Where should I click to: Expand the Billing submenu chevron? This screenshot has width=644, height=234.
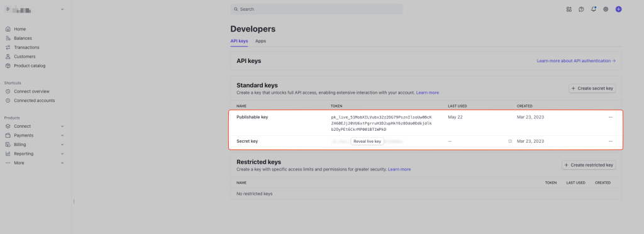(62, 145)
